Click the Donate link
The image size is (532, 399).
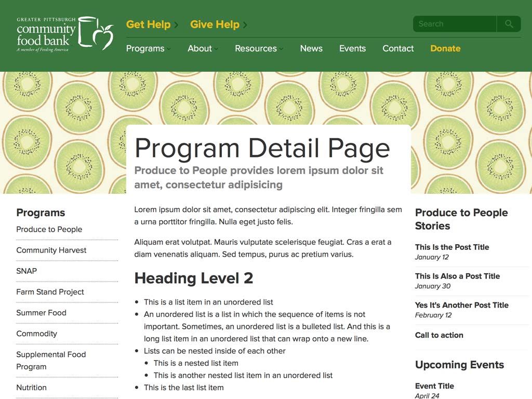click(445, 48)
